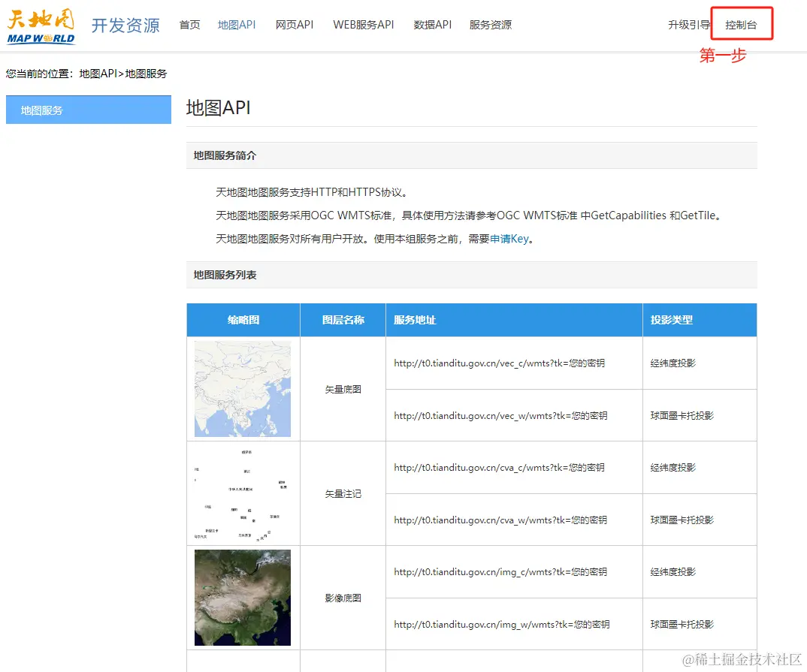Viewport: 807px width, 672px height.
Task: Click the 服务地址 column header
Action: [514, 320]
